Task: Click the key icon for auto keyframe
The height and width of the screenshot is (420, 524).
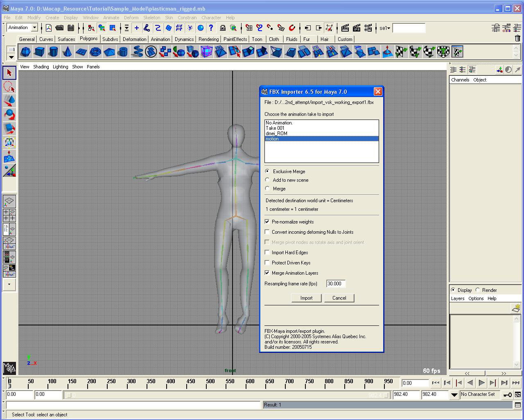Action: pyautogui.click(x=507, y=395)
